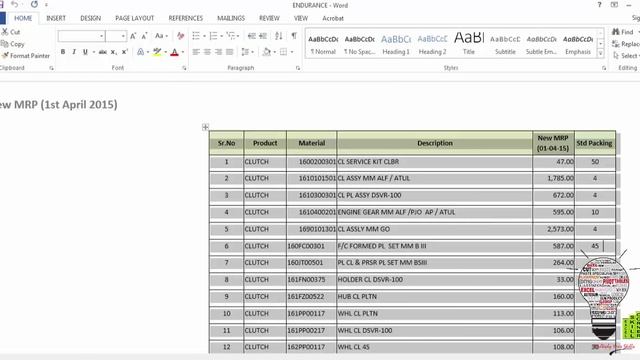Toggle superscript formatting
This screenshot has width=640, height=360.
pyautogui.click(x=125, y=52)
